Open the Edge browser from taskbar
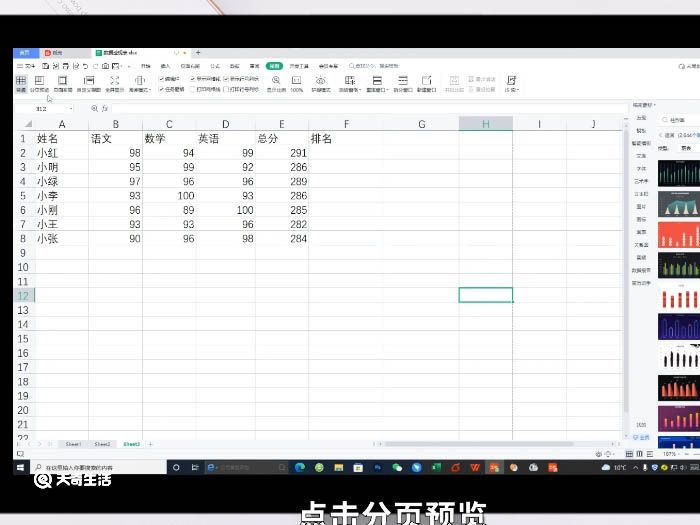 (300, 468)
